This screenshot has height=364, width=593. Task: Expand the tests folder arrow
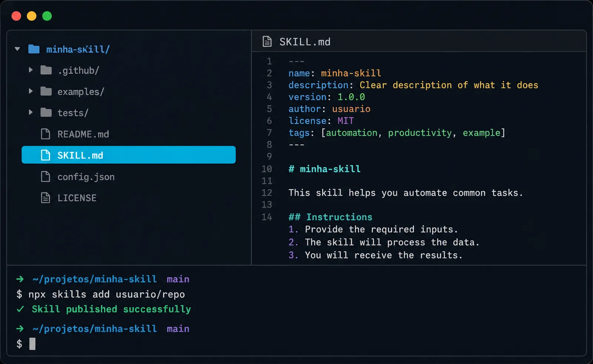31,112
